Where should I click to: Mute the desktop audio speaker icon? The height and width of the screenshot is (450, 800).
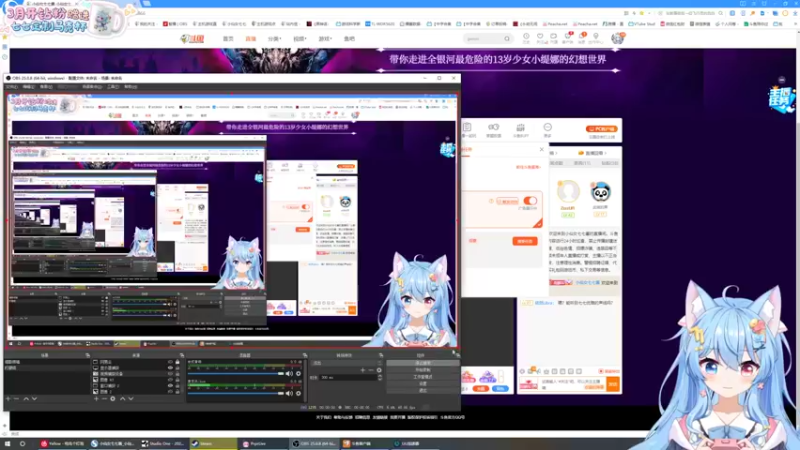click(x=289, y=374)
